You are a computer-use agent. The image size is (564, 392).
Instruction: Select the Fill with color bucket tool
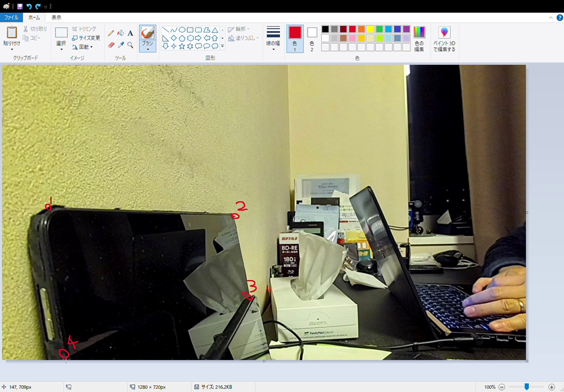[x=121, y=33]
